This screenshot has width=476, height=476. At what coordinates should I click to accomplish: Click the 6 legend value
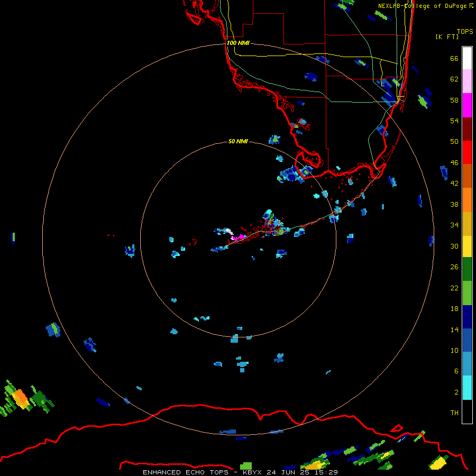click(x=456, y=371)
